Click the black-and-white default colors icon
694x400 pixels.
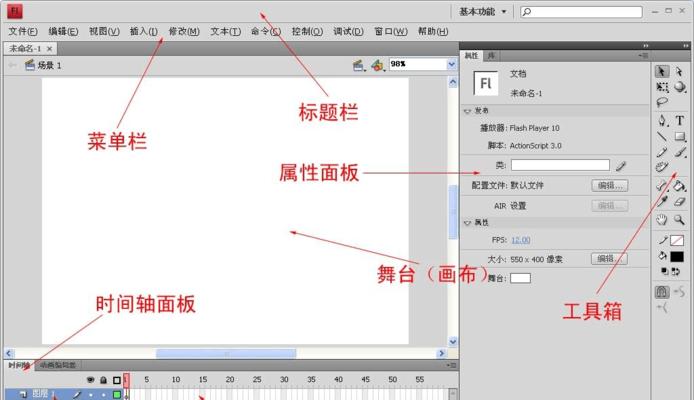(x=664, y=271)
